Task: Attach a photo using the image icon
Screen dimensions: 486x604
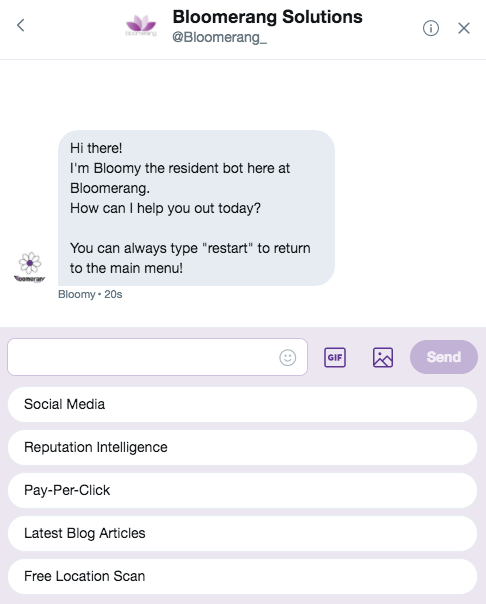Action: point(383,357)
